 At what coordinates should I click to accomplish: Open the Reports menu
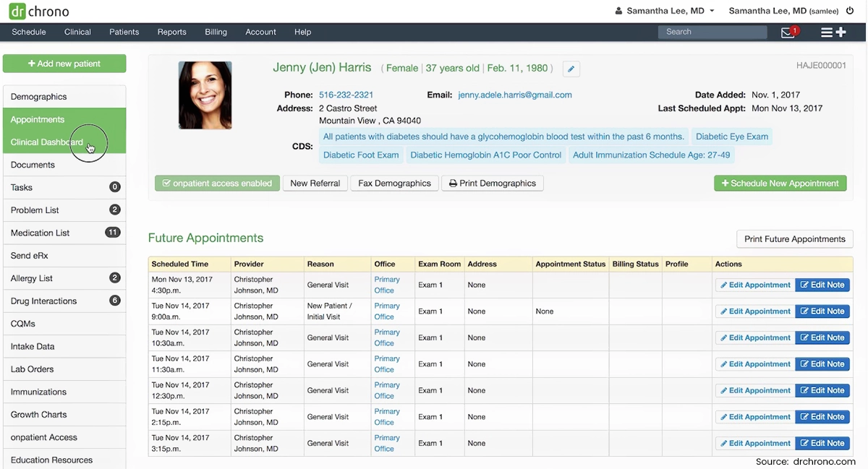point(171,32)
